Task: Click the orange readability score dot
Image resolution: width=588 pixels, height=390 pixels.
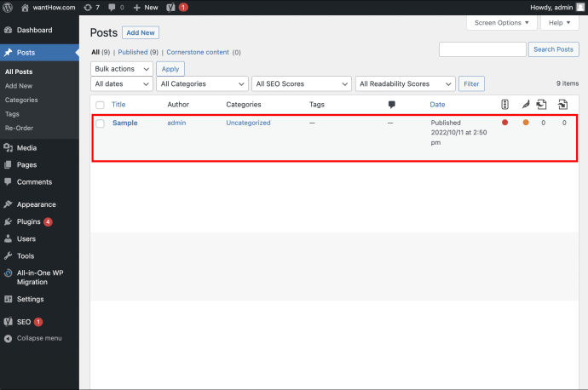Action: click(x=526, y=122)
